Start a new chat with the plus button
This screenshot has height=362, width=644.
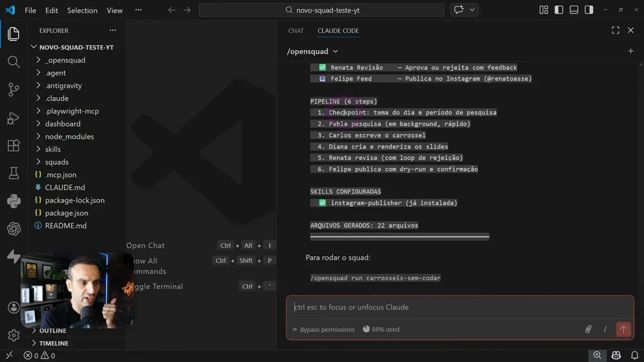click(x=631, y=51)
